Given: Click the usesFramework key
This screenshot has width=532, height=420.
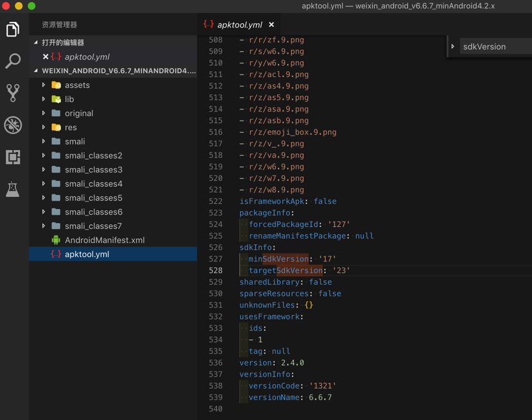Looking at the screenshot, I should coord(270,317).
